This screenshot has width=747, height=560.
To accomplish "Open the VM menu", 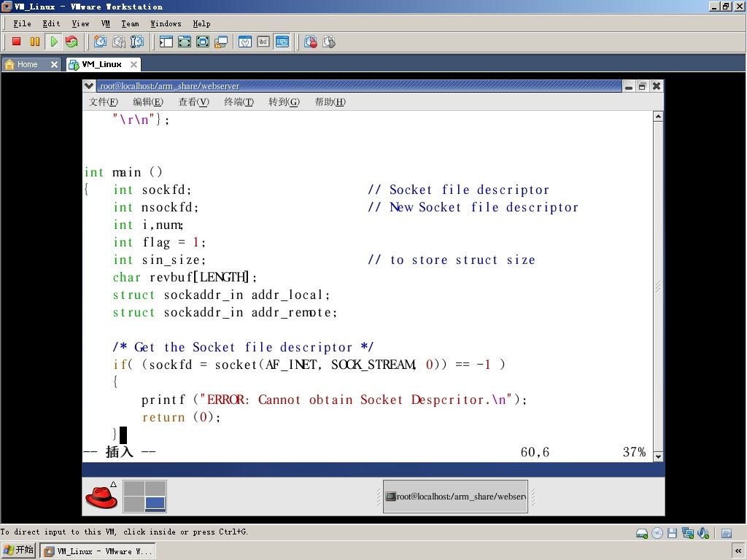I will [x=106, y=23].
